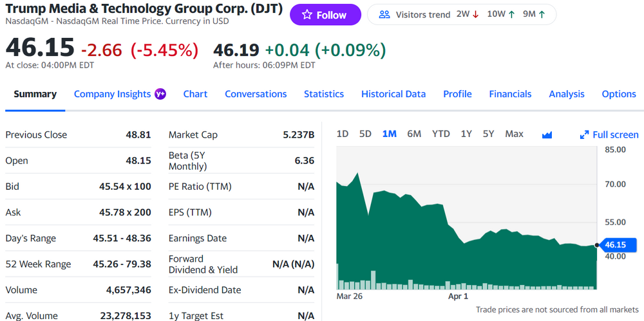Go to the Statistics tab
This screenshot has width=644, height=321.
point(323,94)
